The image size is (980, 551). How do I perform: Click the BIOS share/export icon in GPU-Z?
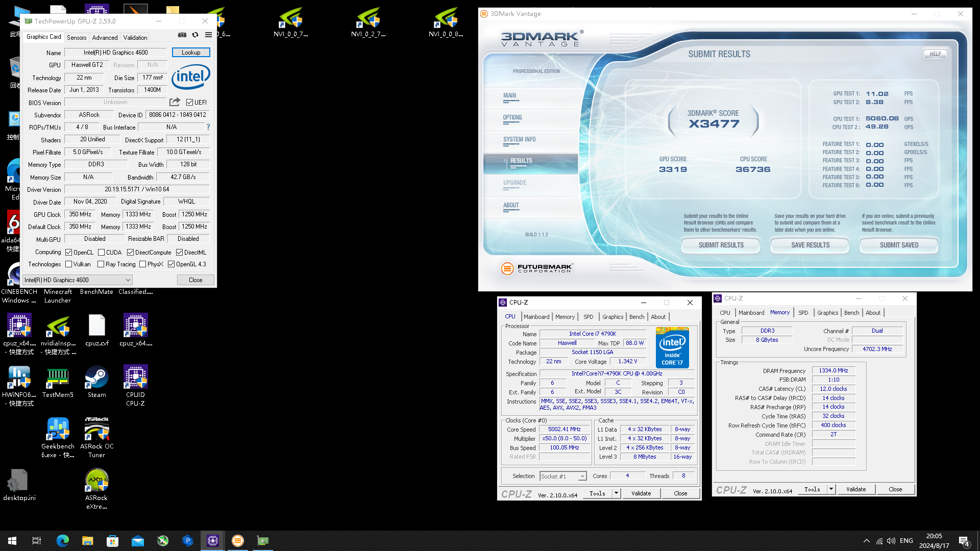click(175, 102)
